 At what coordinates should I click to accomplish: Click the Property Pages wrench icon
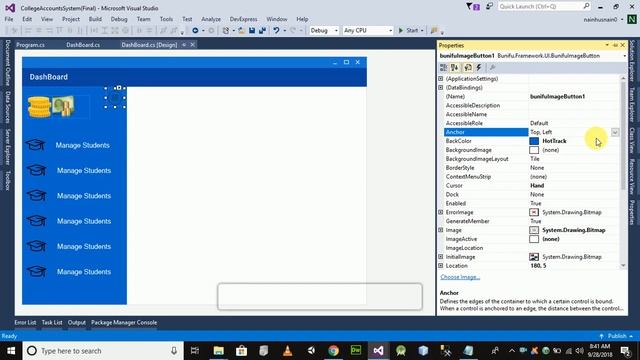tap(492, 68)
